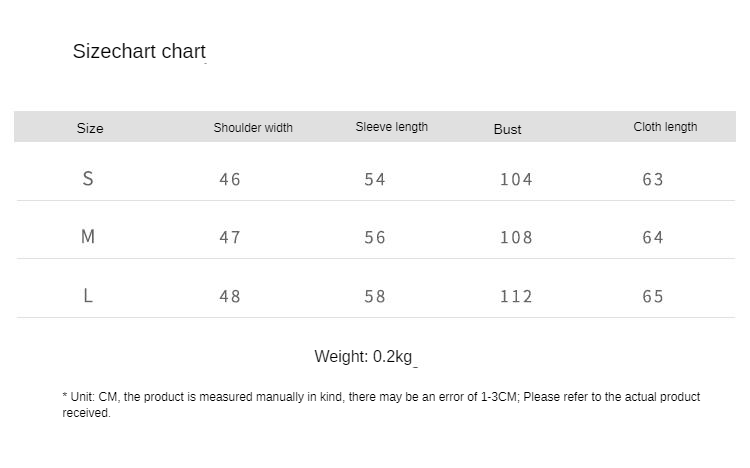Select the Size column header

90,128
